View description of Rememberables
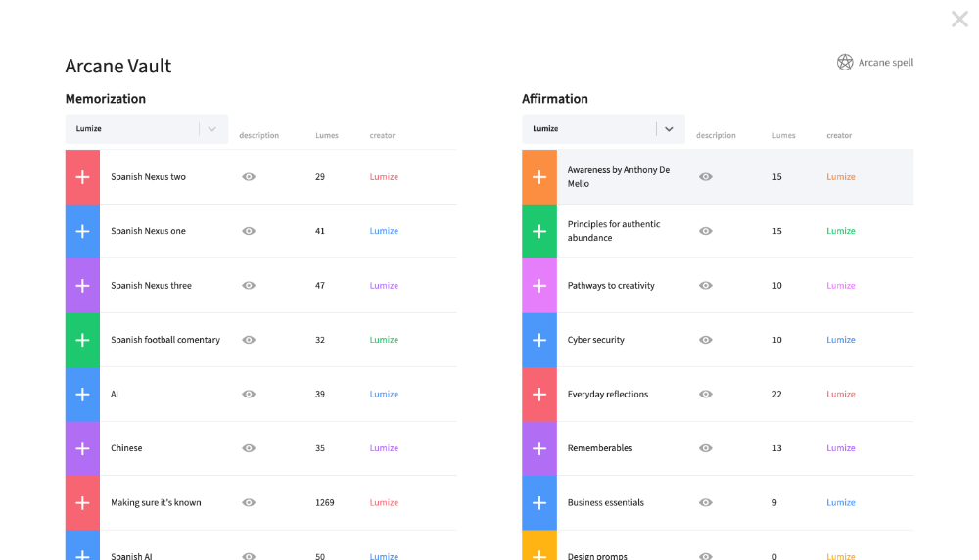 (706, 448)
